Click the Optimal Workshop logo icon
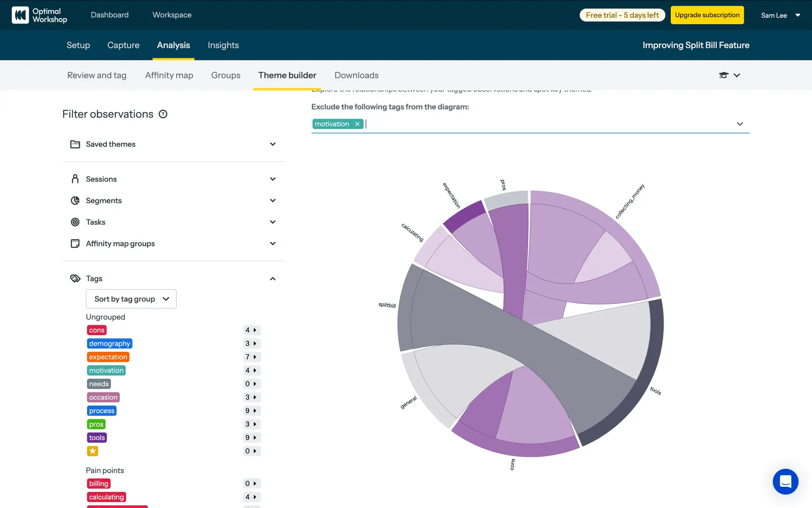812x508 pixels. [x=20, y=15]
